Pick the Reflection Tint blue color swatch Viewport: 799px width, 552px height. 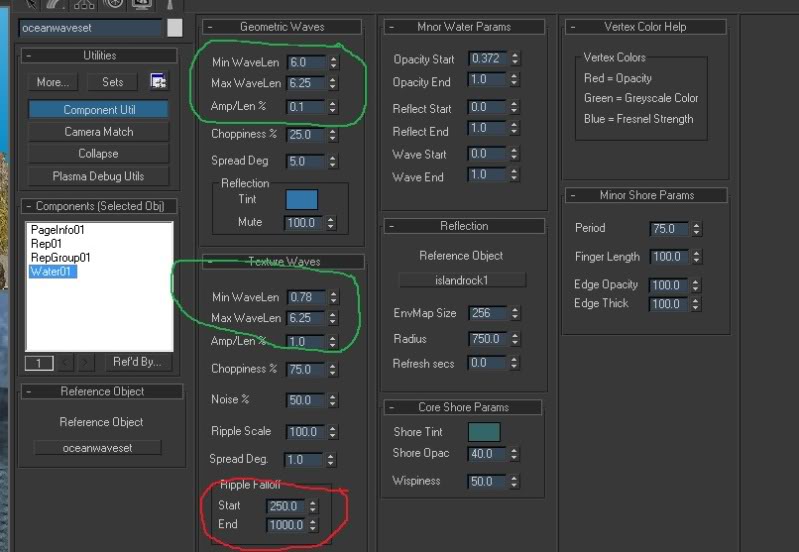point(302,199)
